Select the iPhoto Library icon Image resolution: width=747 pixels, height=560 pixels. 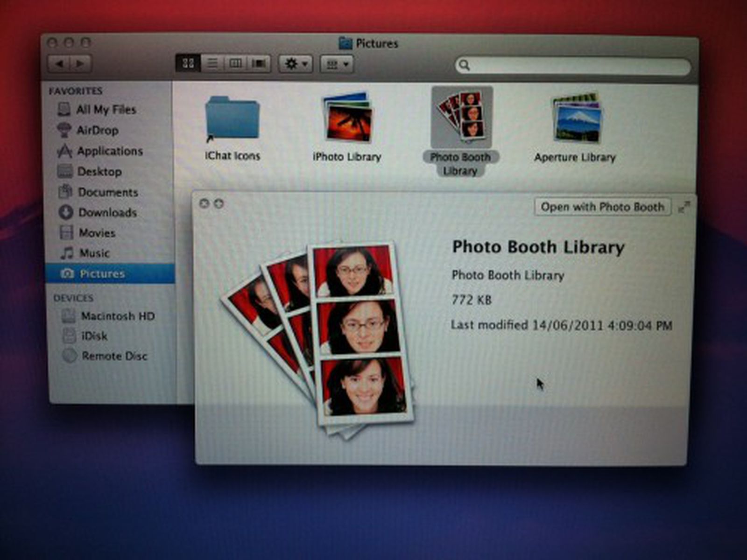coord(347,119)
